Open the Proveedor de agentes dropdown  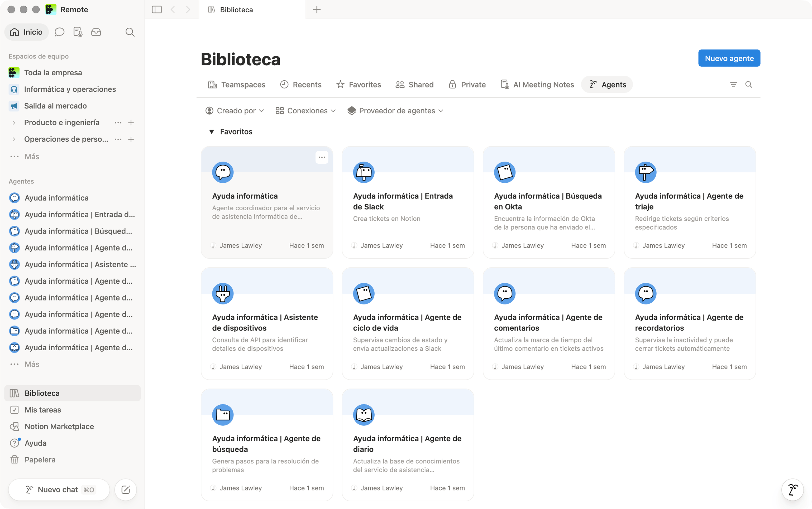[x=395, y=111]
